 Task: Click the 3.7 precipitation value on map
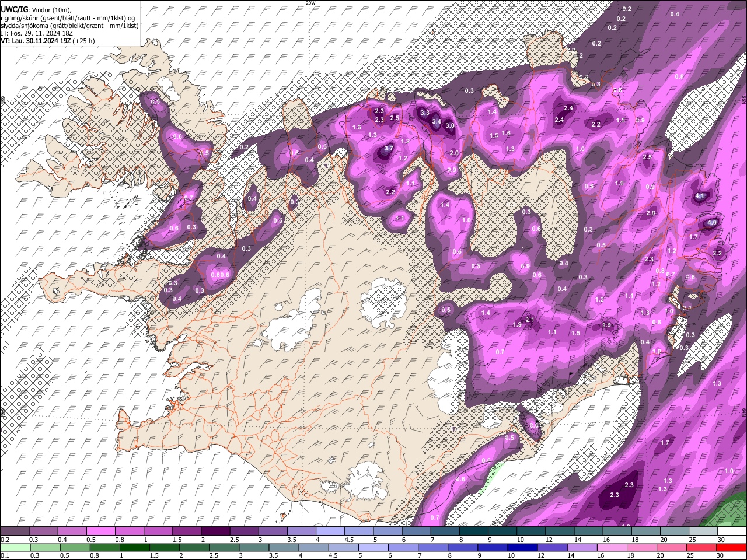pos(389,148)
